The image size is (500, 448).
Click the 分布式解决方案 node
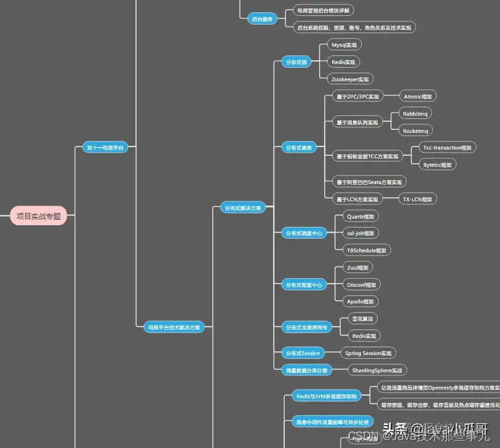coord(243,208)
